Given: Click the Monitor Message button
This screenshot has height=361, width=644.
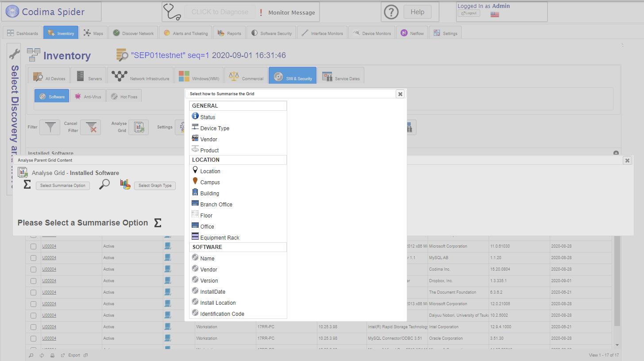Looking at the screenshot, I should [x=292, y=12].
